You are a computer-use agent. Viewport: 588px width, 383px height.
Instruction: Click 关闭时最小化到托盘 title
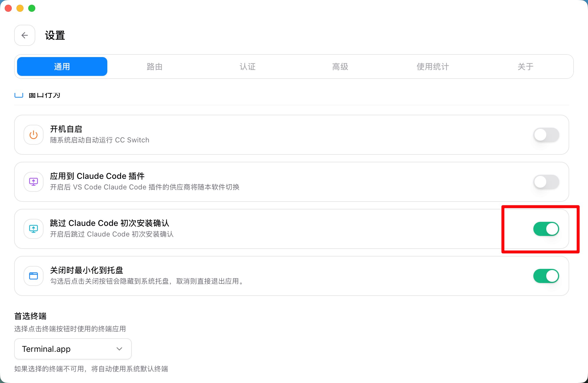pos(86,270)
